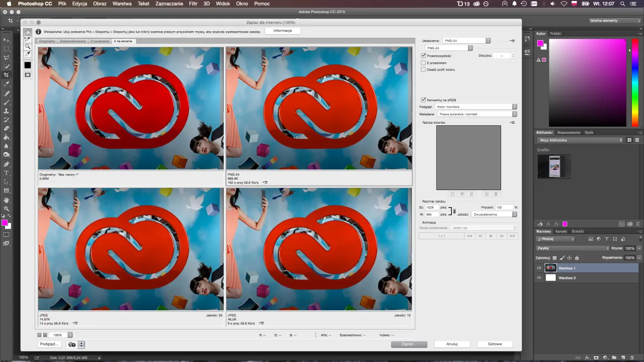Click the black eyedropper color swatch
Image resolution: width=644 pixels, height=362 pixels.
click(28, 65)
